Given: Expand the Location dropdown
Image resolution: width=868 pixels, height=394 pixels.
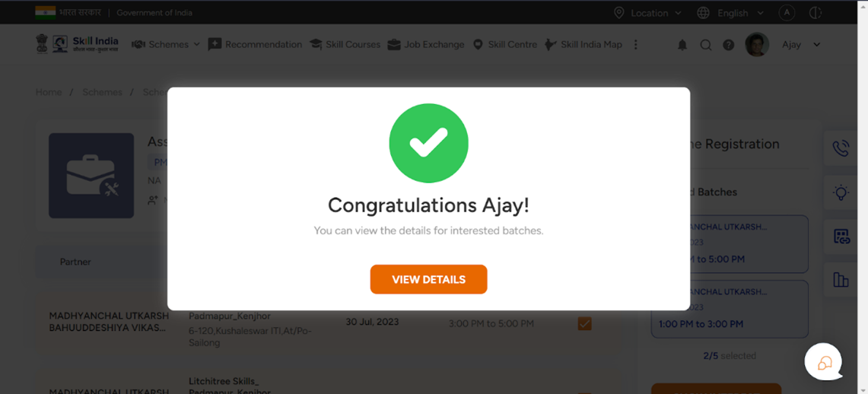Looking at the screenshot, I should [647, 13].
